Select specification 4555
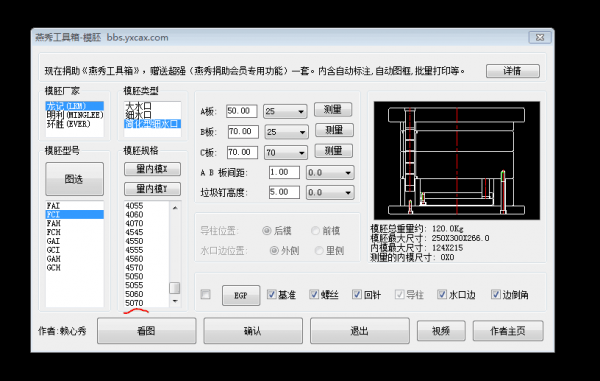The width and height of the screenshot is (600, 381). 146,250
